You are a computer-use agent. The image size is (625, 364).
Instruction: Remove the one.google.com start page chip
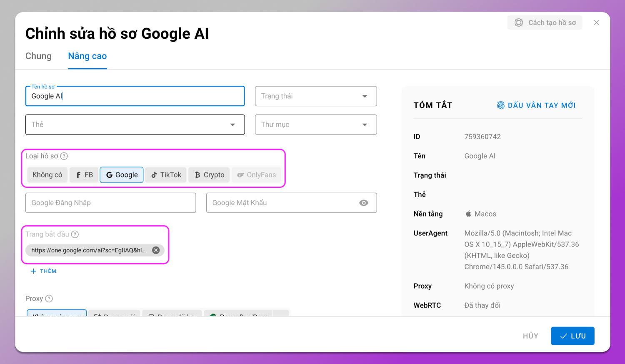click(x=156, y=250)
